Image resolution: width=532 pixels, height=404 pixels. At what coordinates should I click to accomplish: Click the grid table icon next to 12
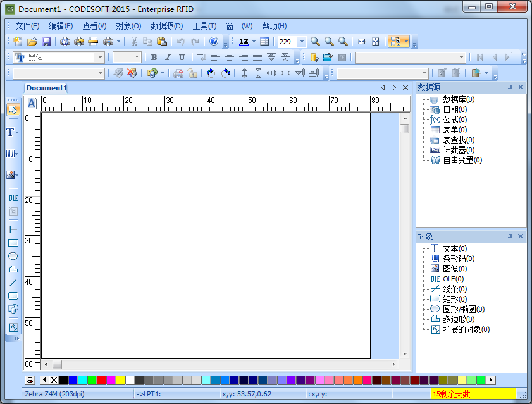[x=264, y=41]
